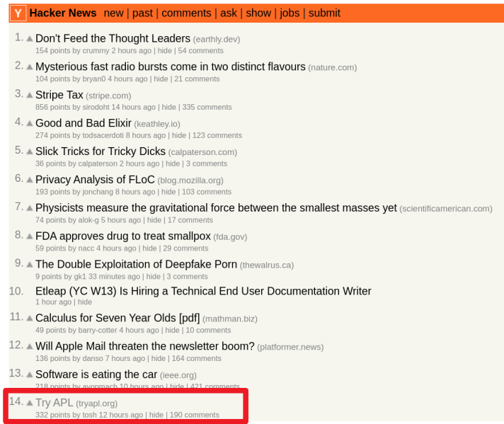Click the Y Combinator logo icon

(x=18, y=13)
